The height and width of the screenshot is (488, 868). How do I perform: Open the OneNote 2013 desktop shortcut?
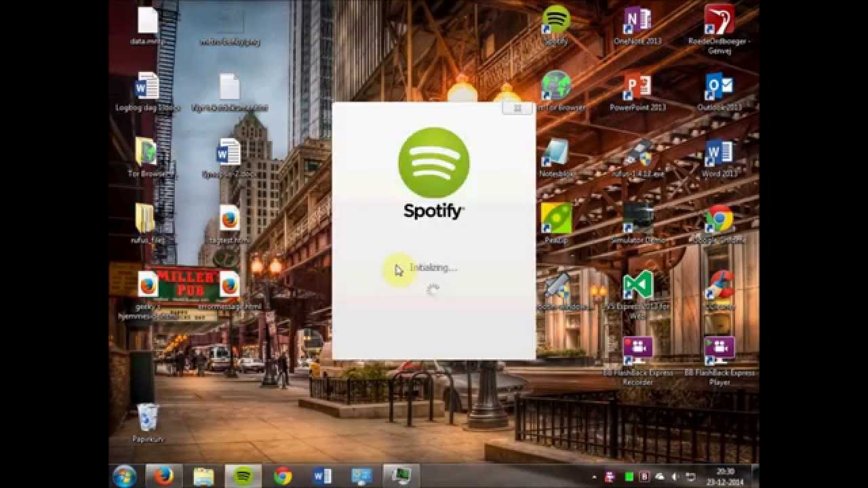point(637,25)
